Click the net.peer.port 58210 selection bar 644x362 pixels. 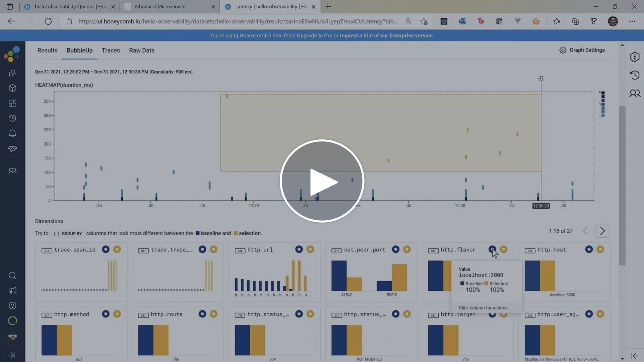[399, 278]
